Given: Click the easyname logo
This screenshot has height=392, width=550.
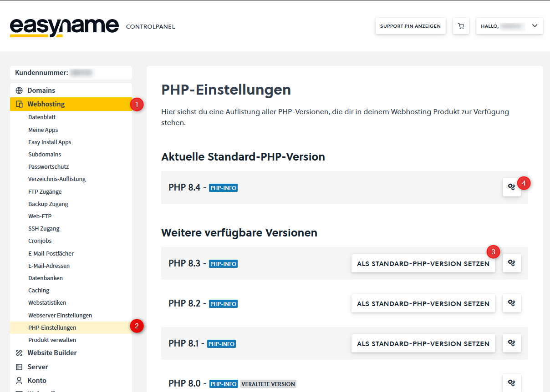Looking at the screenshot, I should [64, 27].
